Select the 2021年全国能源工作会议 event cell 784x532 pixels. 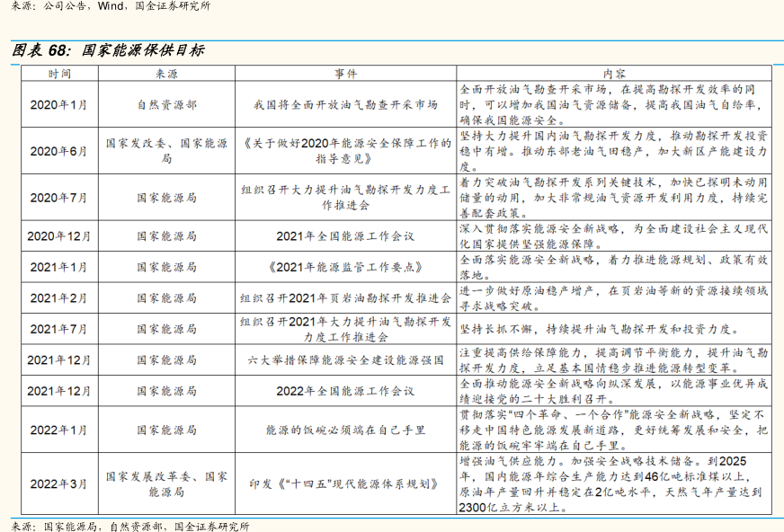(346, 236)
